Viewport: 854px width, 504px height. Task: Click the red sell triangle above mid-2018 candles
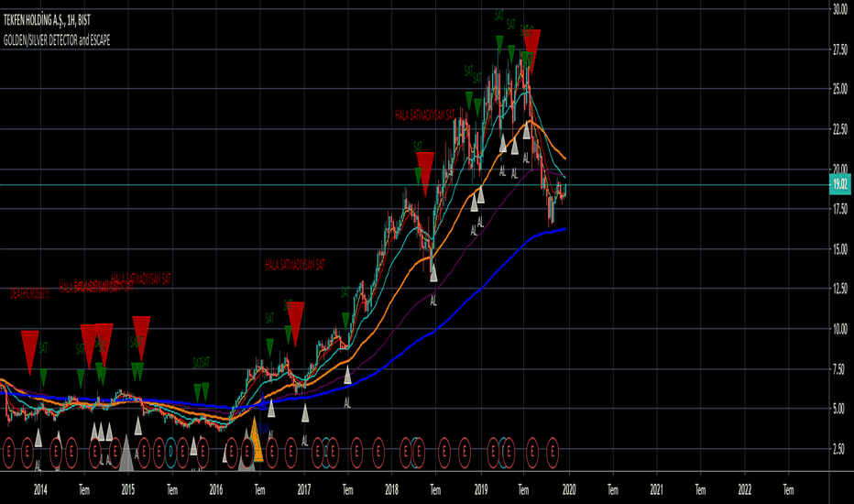pos(425,174)
